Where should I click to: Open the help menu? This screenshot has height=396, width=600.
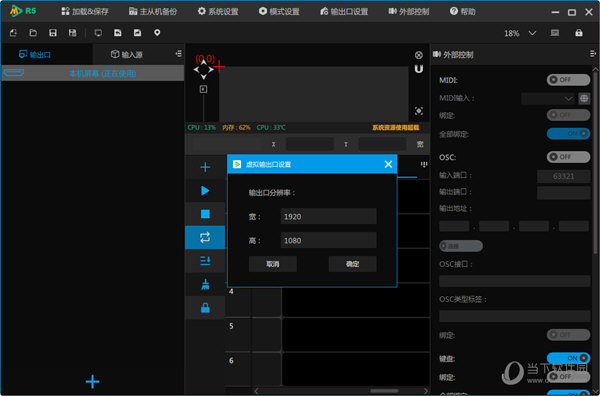point(463,11)
